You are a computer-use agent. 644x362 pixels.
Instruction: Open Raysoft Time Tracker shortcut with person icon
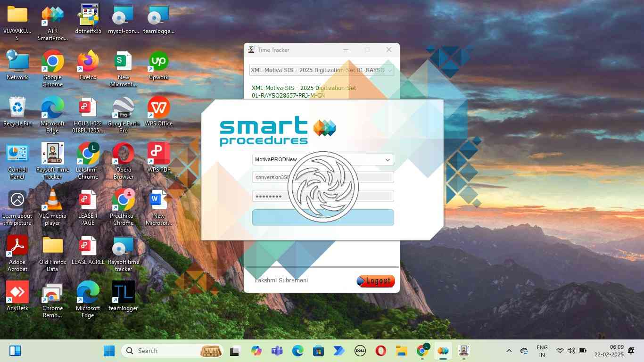tap(52, 161)
